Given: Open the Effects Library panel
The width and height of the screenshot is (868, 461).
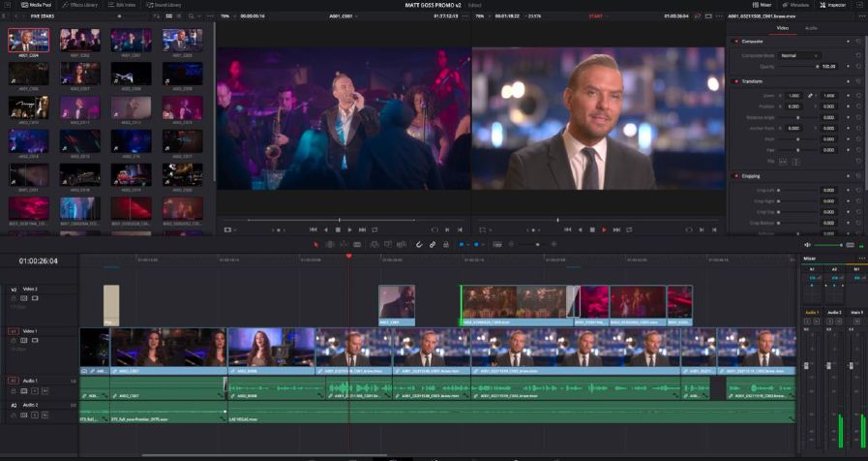Looking at the screenshot, I should [80, 5].
